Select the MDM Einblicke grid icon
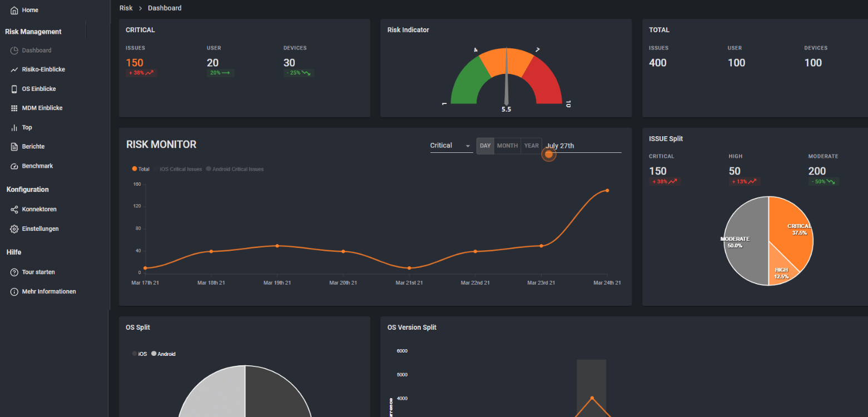This screenshot has height=417, width=868. [14, 108]
